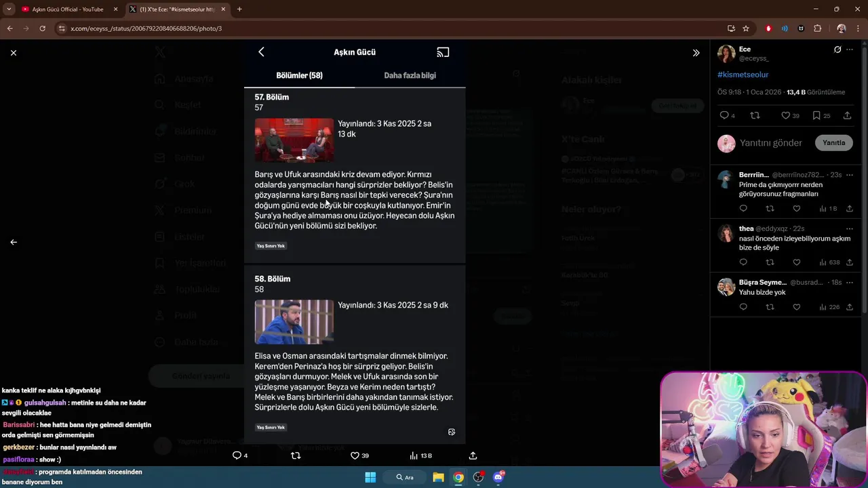Click thea's avatar picture
The width and height of the screenshot is (868, 488).
coord(726,234)
